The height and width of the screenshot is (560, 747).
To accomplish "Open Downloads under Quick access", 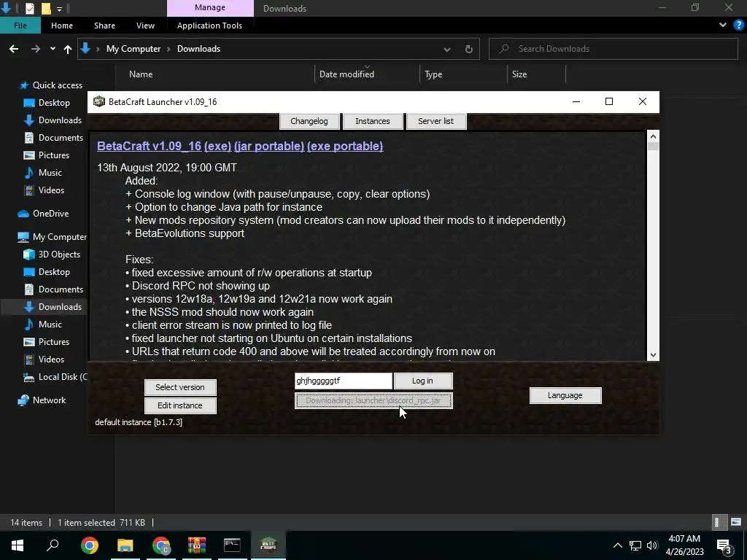I will [60, 120].
